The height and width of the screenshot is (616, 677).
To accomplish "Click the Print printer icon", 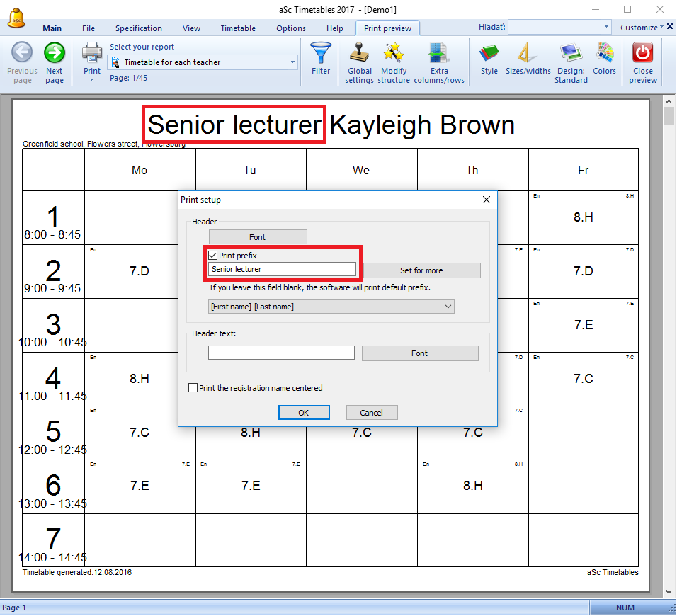I will click(x=92, y=53).
